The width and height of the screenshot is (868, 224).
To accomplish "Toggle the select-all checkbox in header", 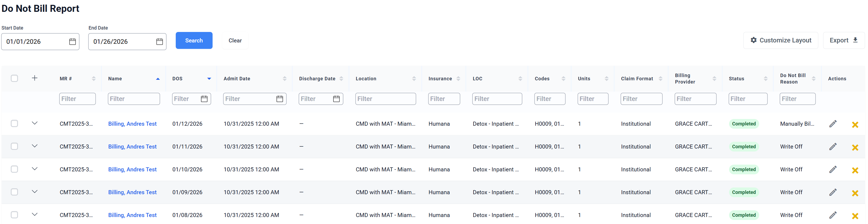I will (x=14, y=78).
